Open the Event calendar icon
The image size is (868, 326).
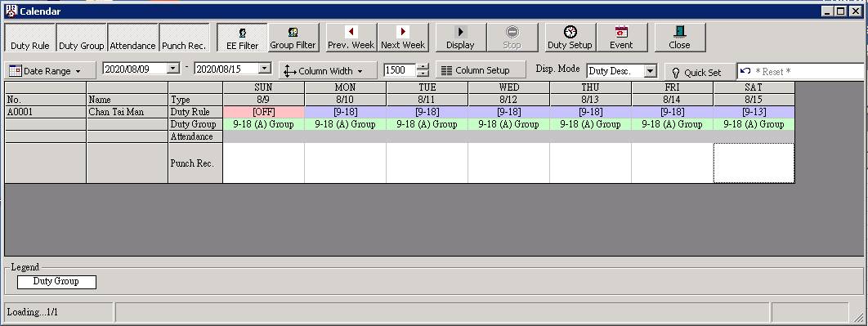[x=622, y=32]
